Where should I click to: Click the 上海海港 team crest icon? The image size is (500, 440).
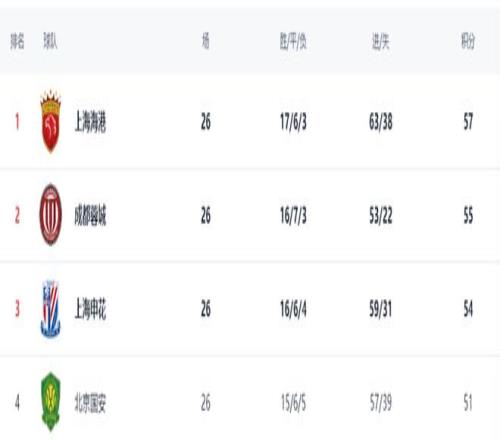[51, 121]
